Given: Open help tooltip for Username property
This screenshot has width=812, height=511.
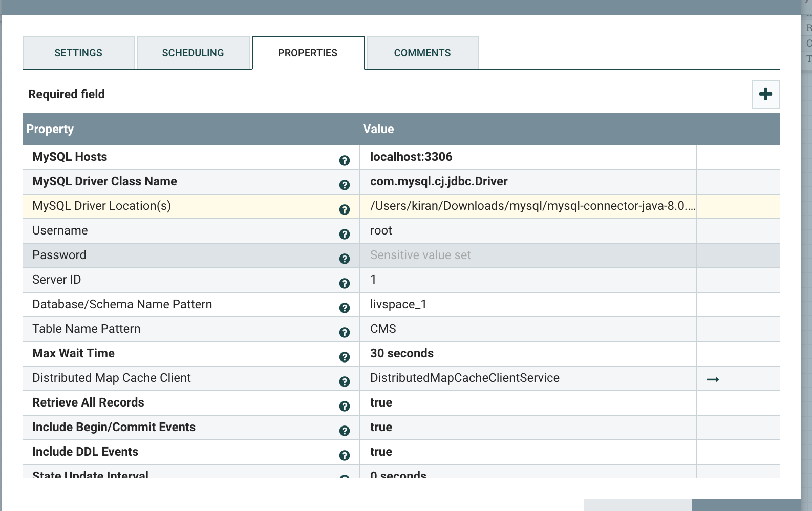Looking at the screenshot, I should pyautogui.click(x=345, y=234).
